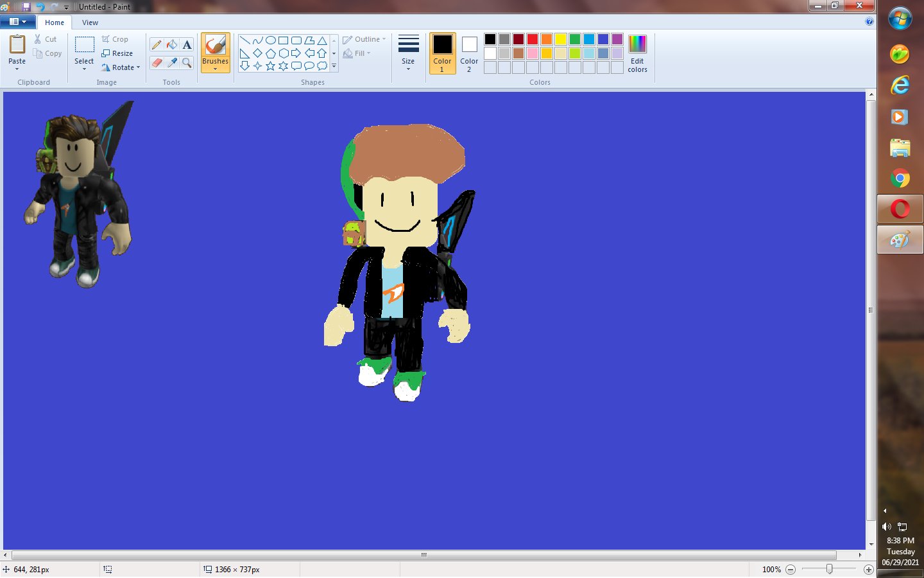The width and height of the screenshot is (924, 578).
Task: Select the Magnifier tool
Action: click(x=187, y=62)
